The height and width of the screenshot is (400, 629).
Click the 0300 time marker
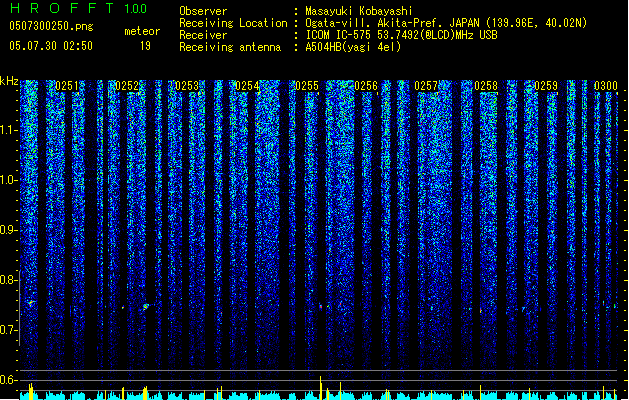tap(606, 86)
